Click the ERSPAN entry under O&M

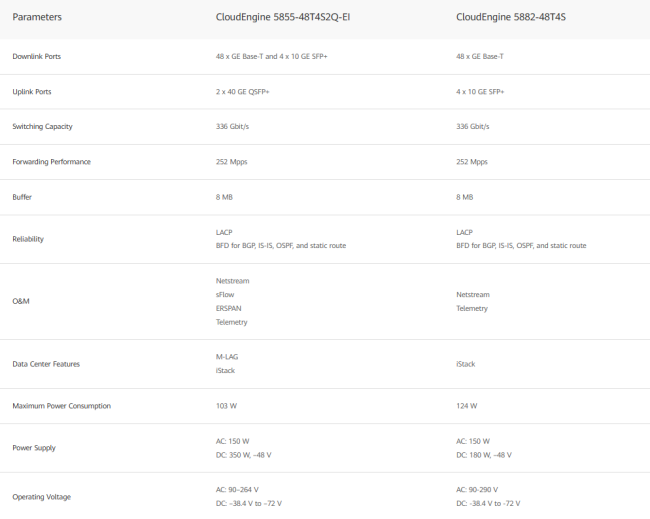tap(228, 308)
